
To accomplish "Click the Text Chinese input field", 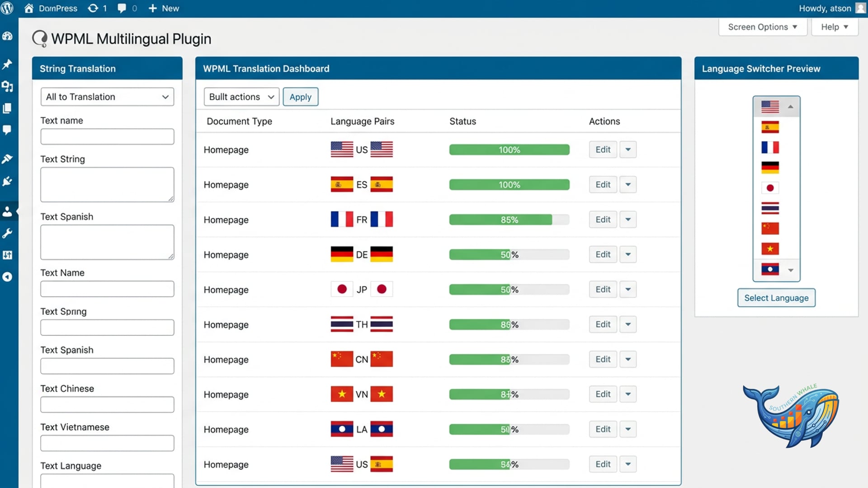I will 107,404.
